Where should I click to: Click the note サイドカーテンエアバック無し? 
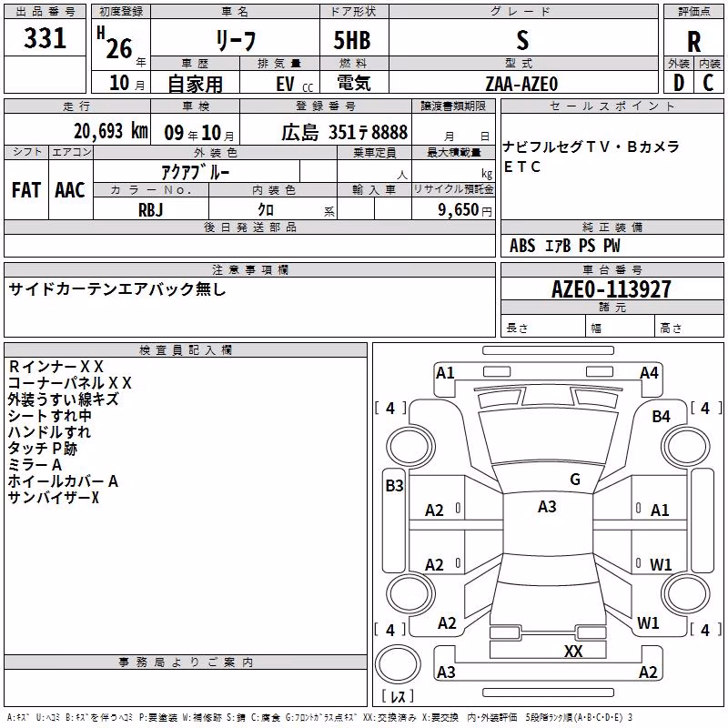[x=117, y=289]
